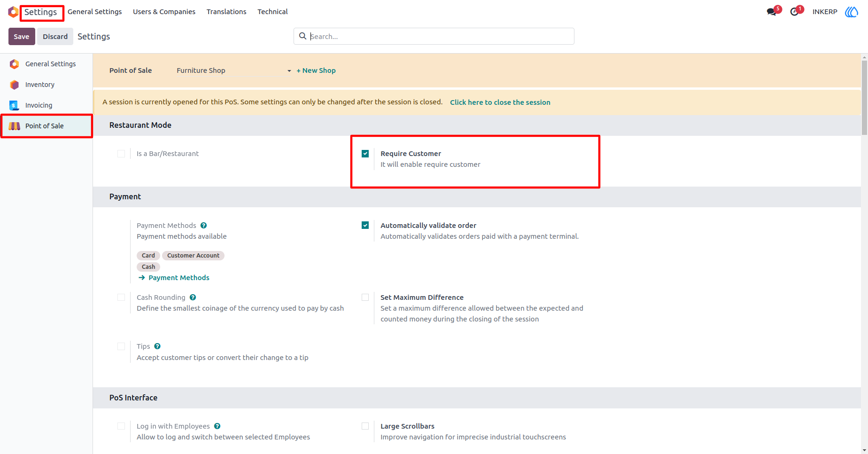Click the Card payment method tag
Screen dimensions: 868x454
click(148, 256)
